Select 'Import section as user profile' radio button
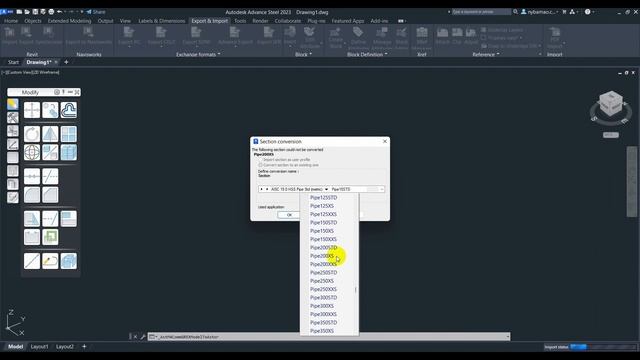The width and height of the screenshot is (640, 360). (260, 160)
